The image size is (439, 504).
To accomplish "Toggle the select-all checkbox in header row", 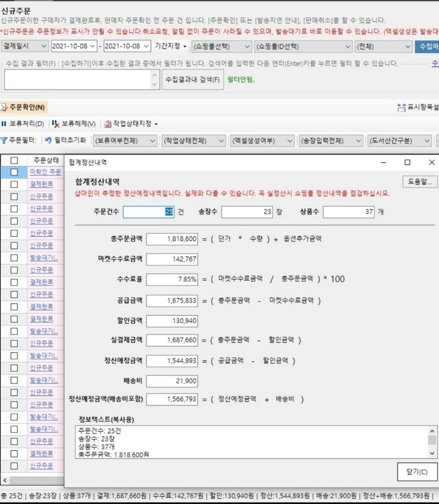I will click(14, 160).
